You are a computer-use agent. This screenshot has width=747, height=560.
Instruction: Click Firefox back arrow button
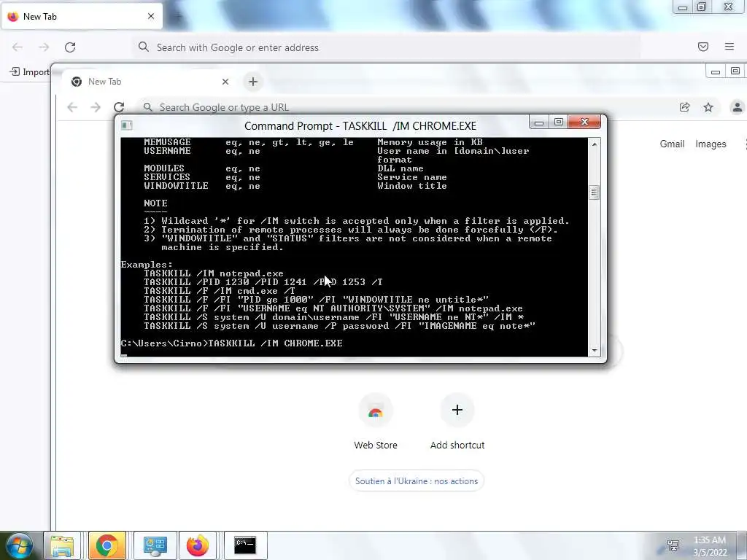click(x=18, y=47)
